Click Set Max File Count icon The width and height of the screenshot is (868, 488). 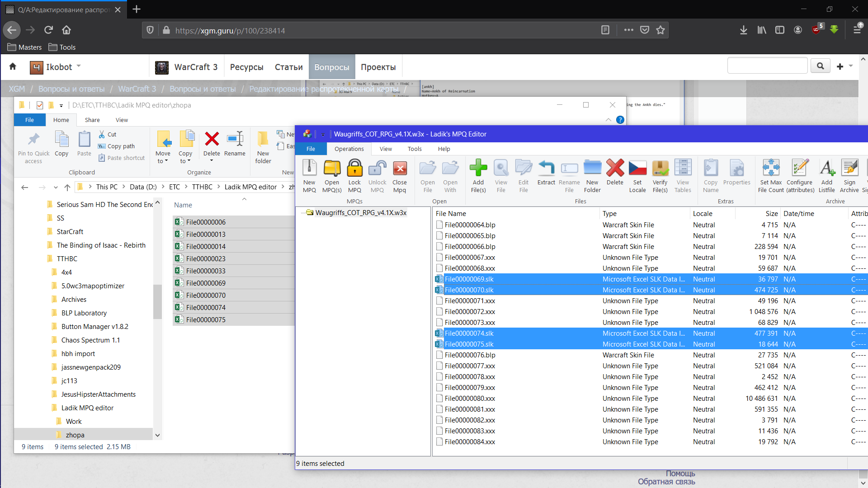[x=771, y=168]
